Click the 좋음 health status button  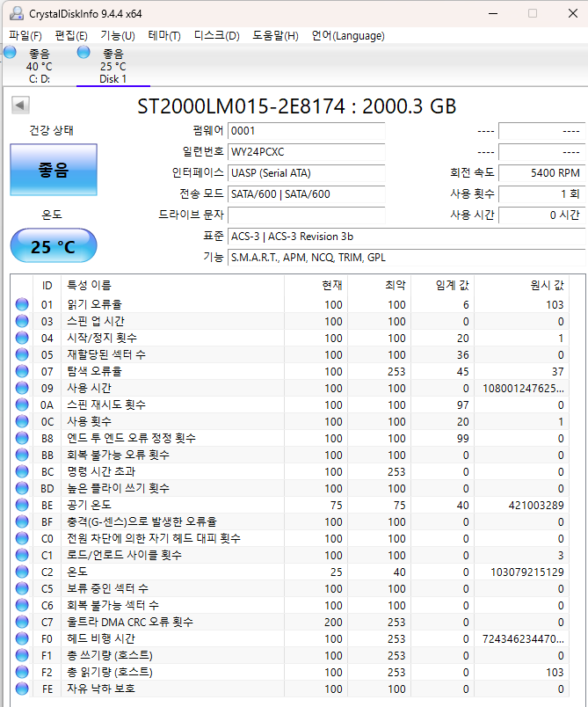tap(54, 170)
